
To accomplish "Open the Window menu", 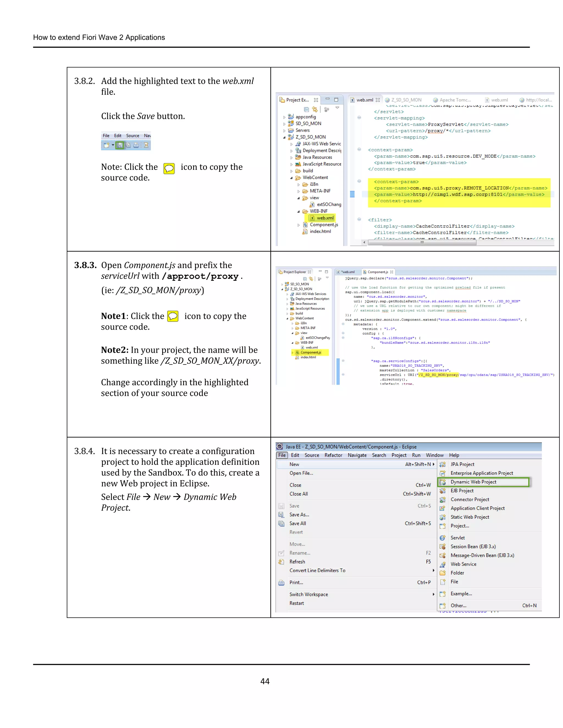I will [435, 455].
